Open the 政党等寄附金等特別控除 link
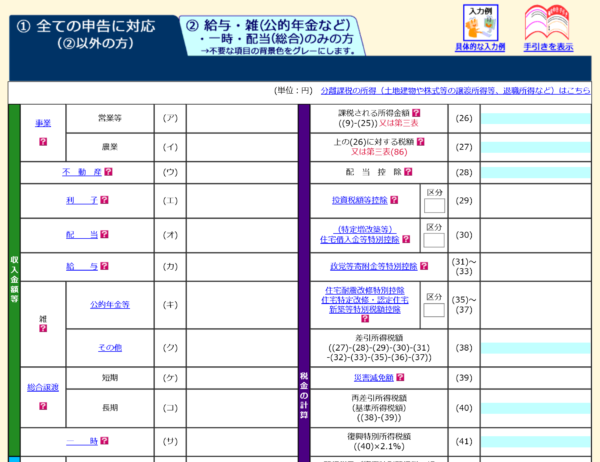 click(373, 266)
